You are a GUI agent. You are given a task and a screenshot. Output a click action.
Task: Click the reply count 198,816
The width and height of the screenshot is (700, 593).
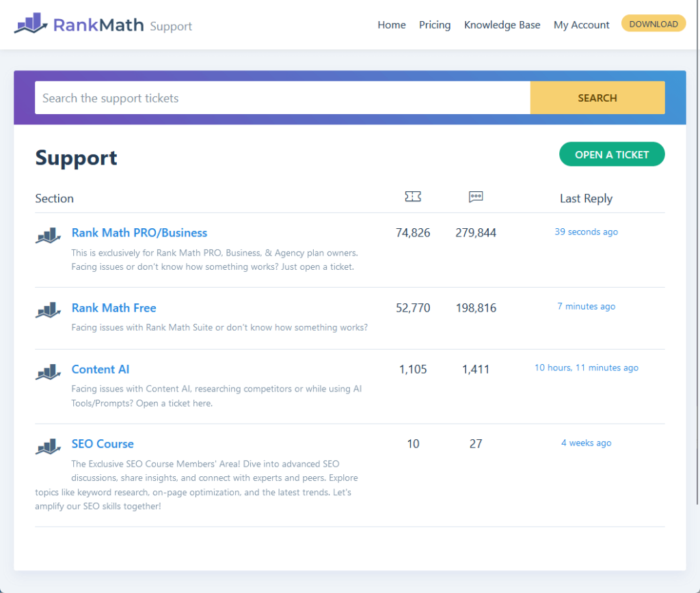(476, 308)
